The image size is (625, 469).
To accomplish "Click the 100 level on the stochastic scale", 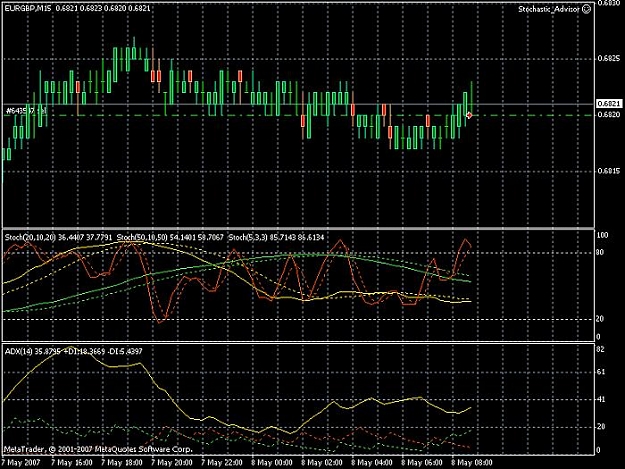I will (602, 235).
